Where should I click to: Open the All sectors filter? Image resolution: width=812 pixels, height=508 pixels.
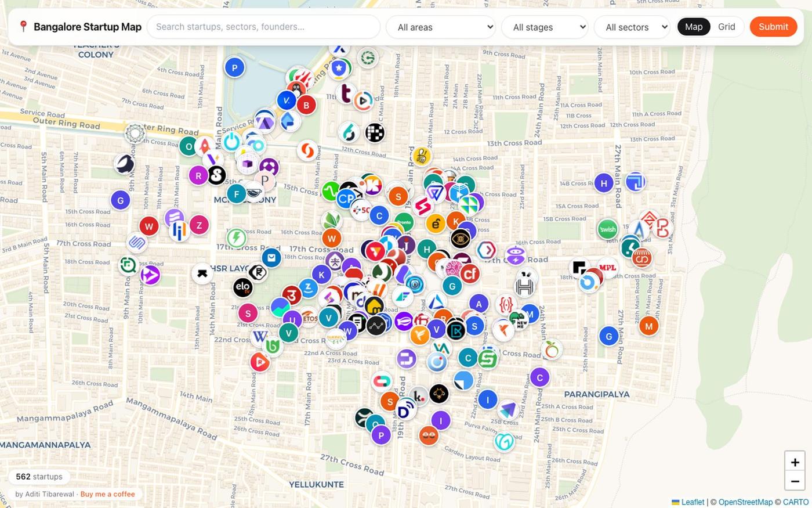tap(632, 27)
